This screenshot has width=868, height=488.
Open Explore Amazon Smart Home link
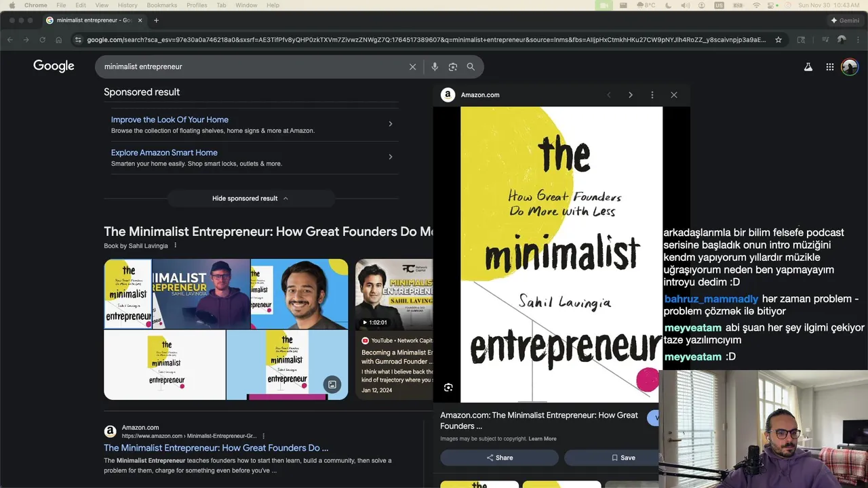coord(164,152)
